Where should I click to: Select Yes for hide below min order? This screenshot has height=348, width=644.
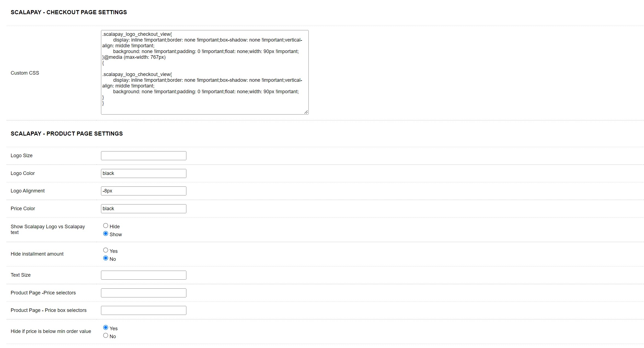coord(106,328)
